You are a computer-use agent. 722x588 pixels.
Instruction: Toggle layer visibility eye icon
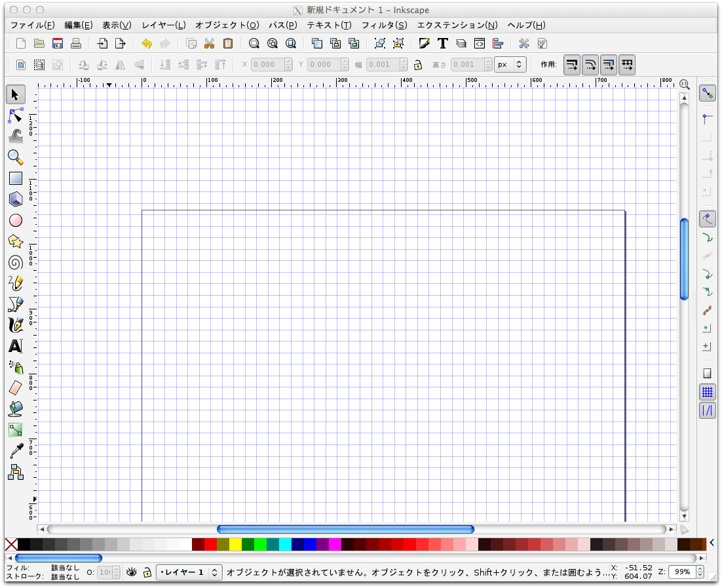132,572
